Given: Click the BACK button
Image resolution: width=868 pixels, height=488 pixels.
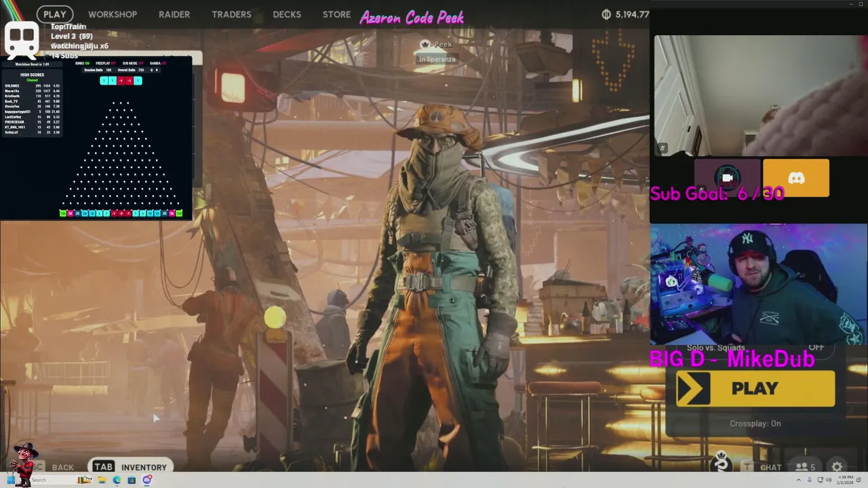Looking at the screenshot, I should tap(63, 467).
